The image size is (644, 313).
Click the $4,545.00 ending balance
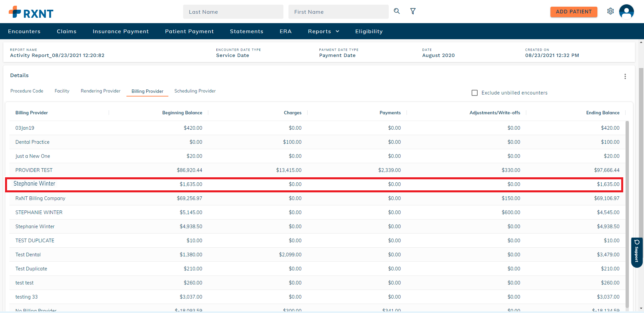click(x=608, y=212)
